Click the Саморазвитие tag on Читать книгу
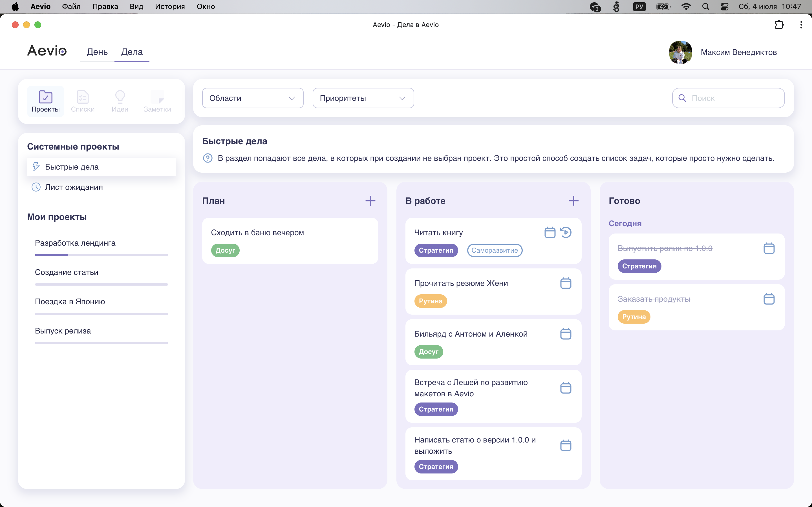 click(495, 250)
